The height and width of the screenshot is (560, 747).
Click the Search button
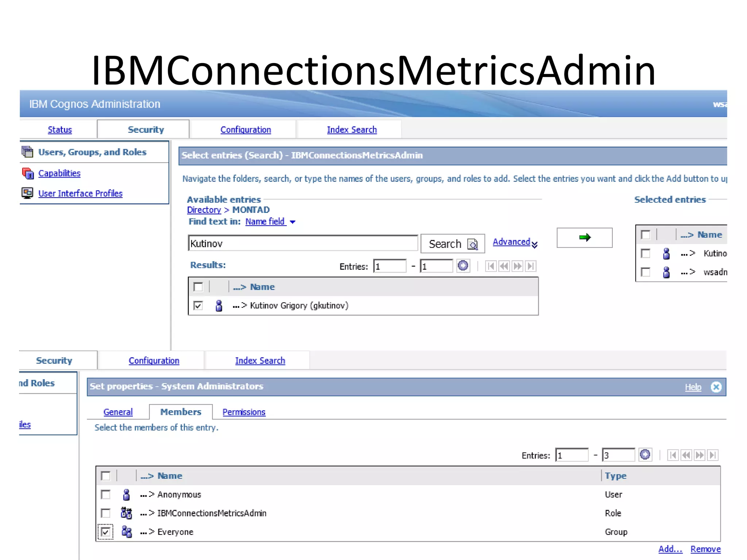[453, 244]
